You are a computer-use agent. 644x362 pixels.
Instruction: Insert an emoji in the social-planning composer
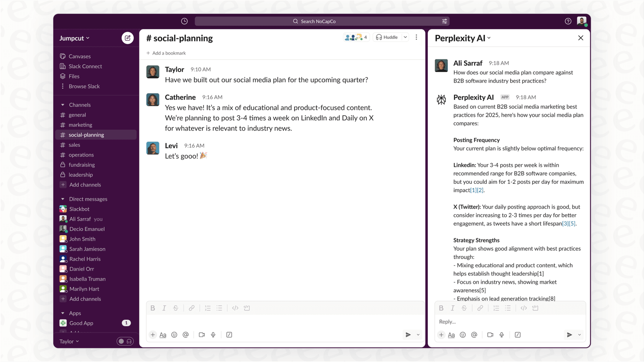pos(174,334)
